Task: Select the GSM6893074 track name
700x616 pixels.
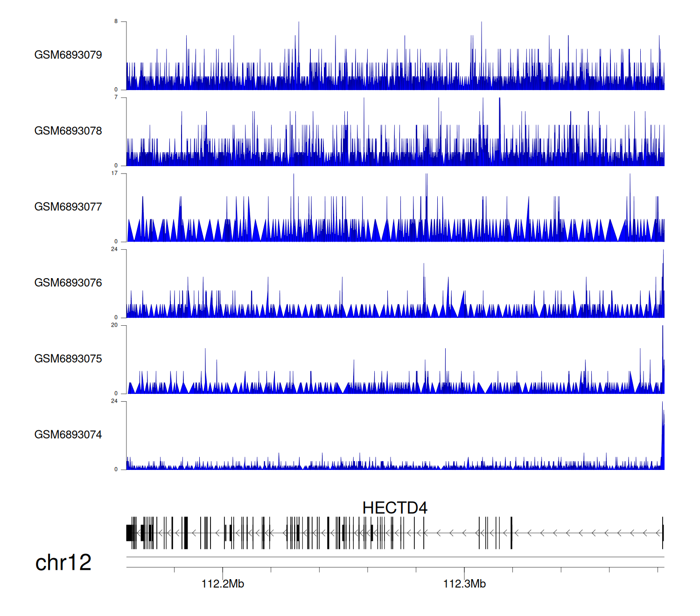Action: pyautogui.click(x=68, y=435)
